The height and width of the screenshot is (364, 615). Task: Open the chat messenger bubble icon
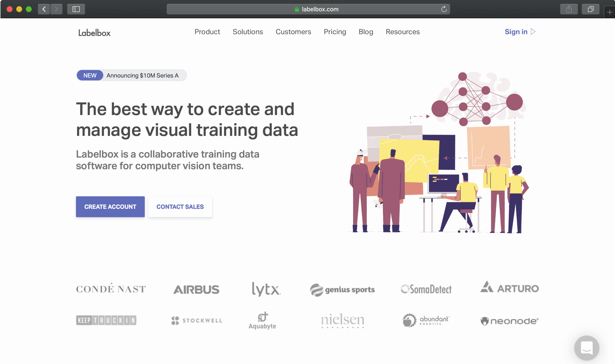coord(587,348)
